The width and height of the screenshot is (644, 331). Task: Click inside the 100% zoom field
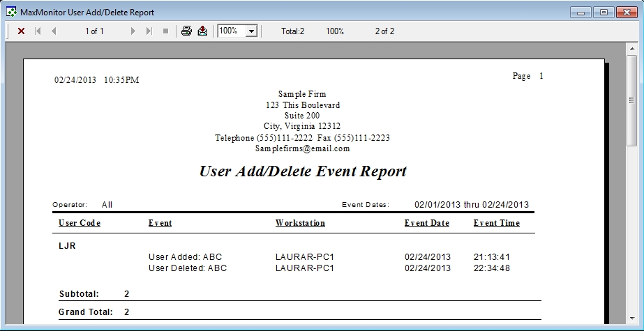click(231, 31)
